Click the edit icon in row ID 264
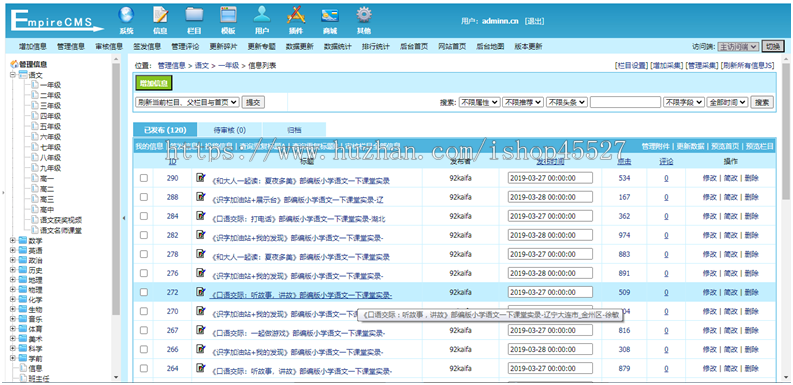This screenshot has height=385, width=793. 201,368
